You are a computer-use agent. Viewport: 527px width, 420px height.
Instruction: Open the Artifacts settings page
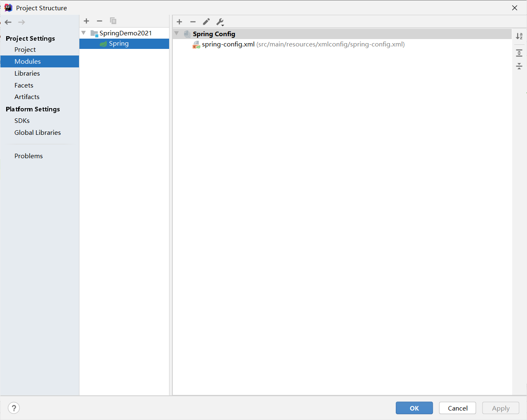[27, 97]
